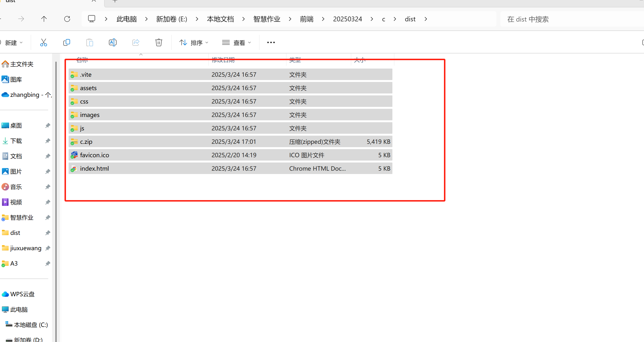Open the 排序 sort dropdown
The height and width of the screenshot is (342, 644).
[194, 43]
